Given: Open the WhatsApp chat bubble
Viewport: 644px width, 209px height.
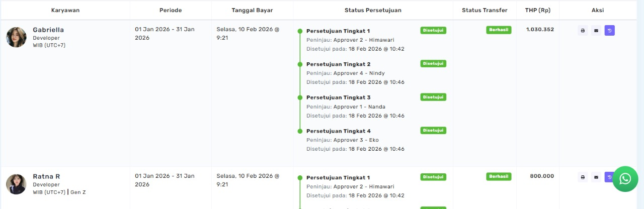Looking at the screenshot, I should tap(625, 179).
